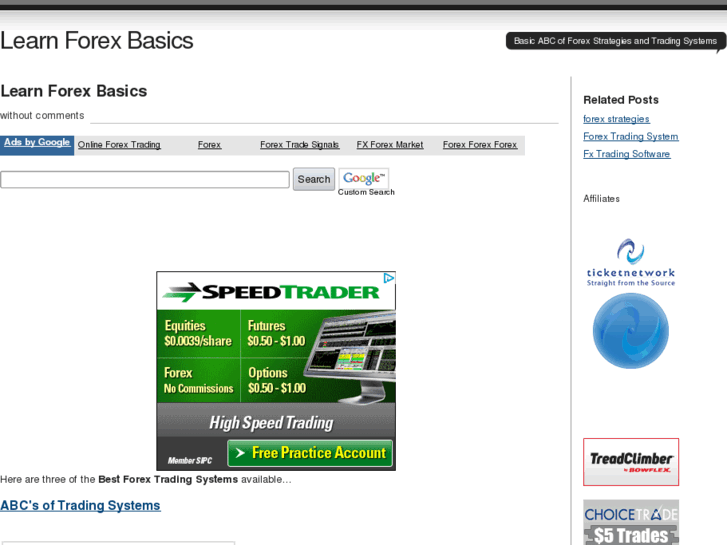This screenshot has width=727, height=545.
Task: Follow the Forex ad link
Action: click(x=210, y=145)
